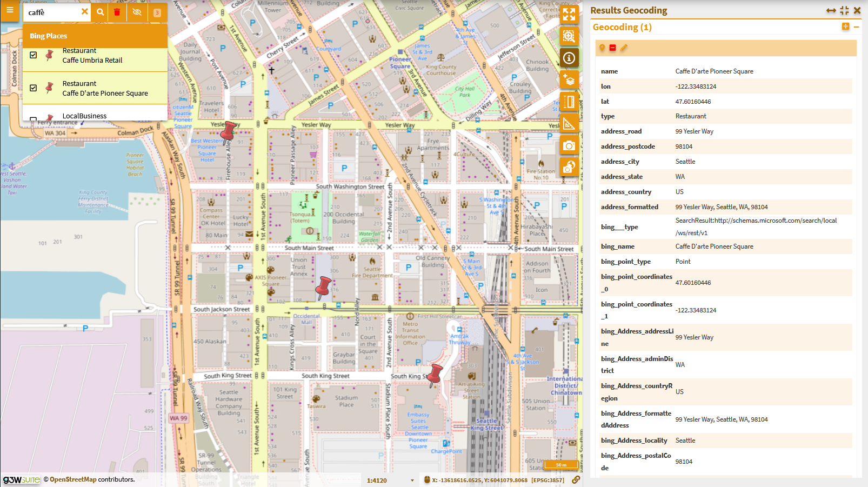The height and width of the screenshot is (487, 868).
Task: Click into the 'caffè' search input field
Action: tap(53, 12)
